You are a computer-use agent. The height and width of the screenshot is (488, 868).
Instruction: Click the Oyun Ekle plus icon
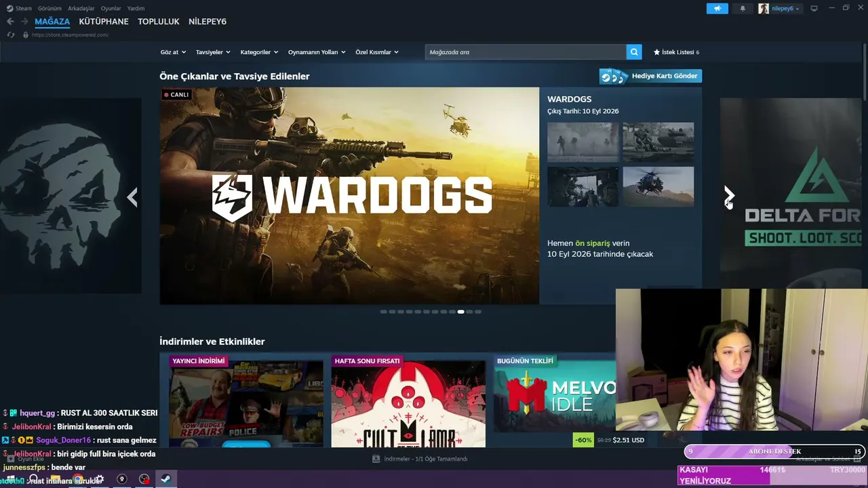point(10,459)
